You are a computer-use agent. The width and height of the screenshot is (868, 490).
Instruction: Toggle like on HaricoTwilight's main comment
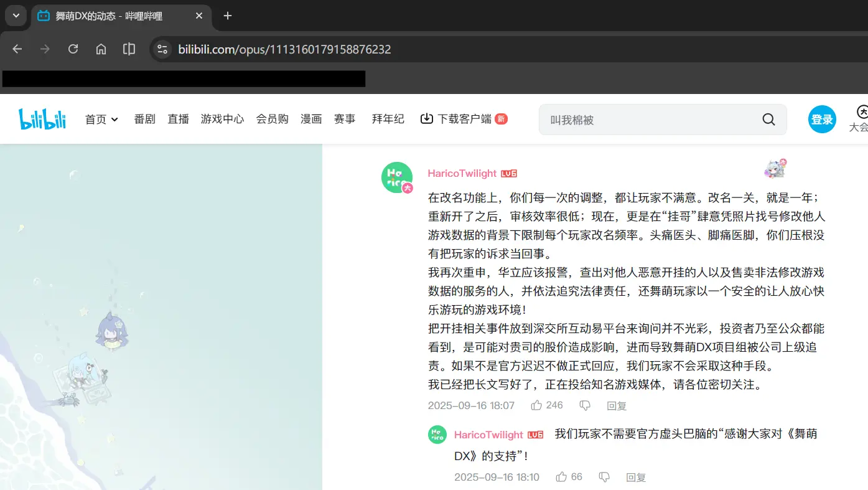pyautogui.click(x=537, y=405)
